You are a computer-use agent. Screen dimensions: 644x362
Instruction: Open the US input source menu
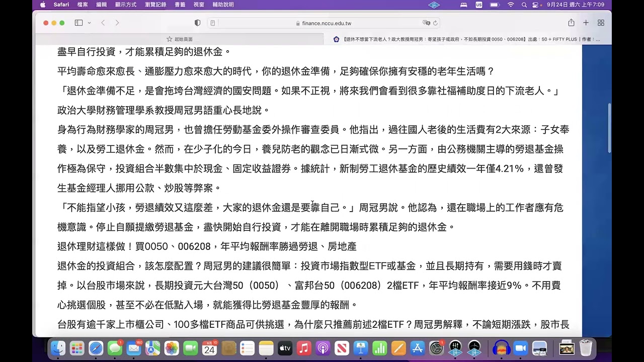pyautogui.click(x=478, y=5)
